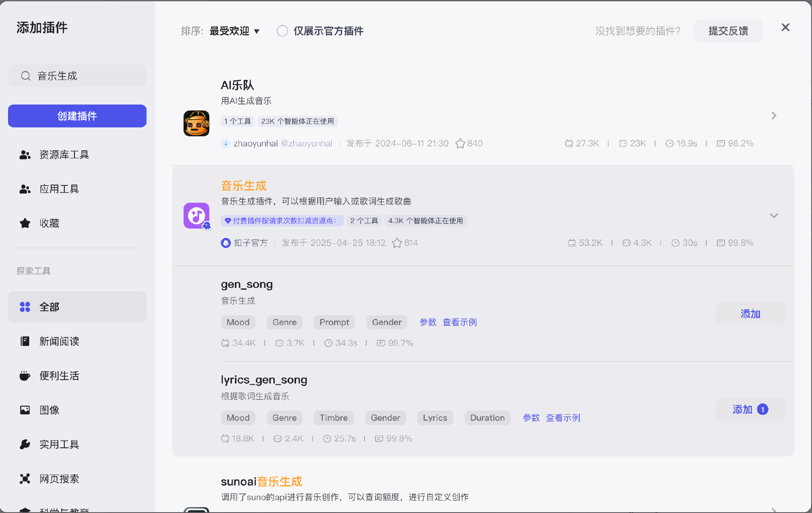Viewport: 812px width, 513px height.
Task: Enable the 仅展示官方插件 filter
Action: click(x=282, y=30)
